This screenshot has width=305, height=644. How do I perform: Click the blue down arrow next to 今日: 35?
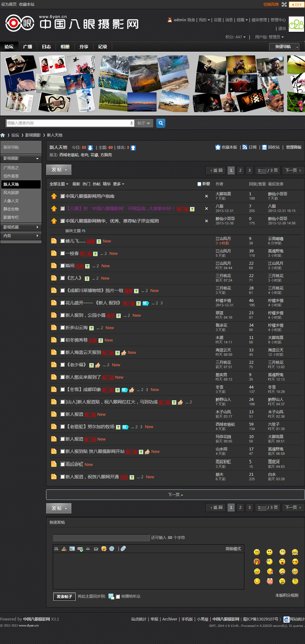tap(90, 148)
